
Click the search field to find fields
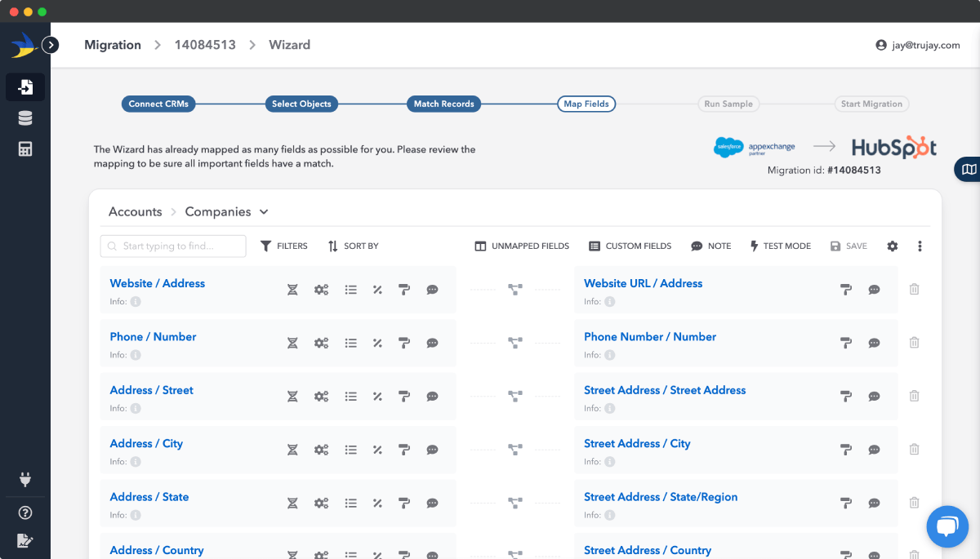click(173, 246)
